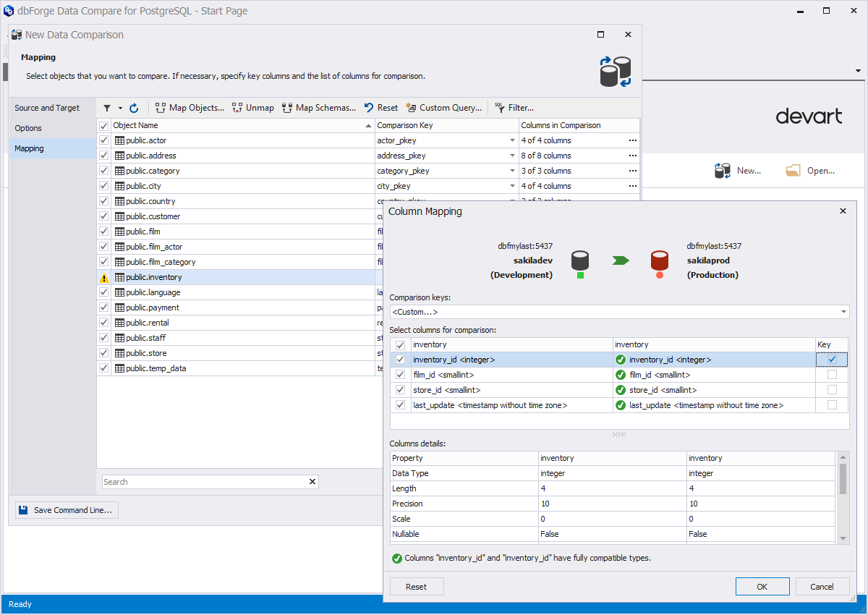Click the Reset icon in mapping toolbar
This screenshot has height=615, width=868.
[x=369, y=108]
